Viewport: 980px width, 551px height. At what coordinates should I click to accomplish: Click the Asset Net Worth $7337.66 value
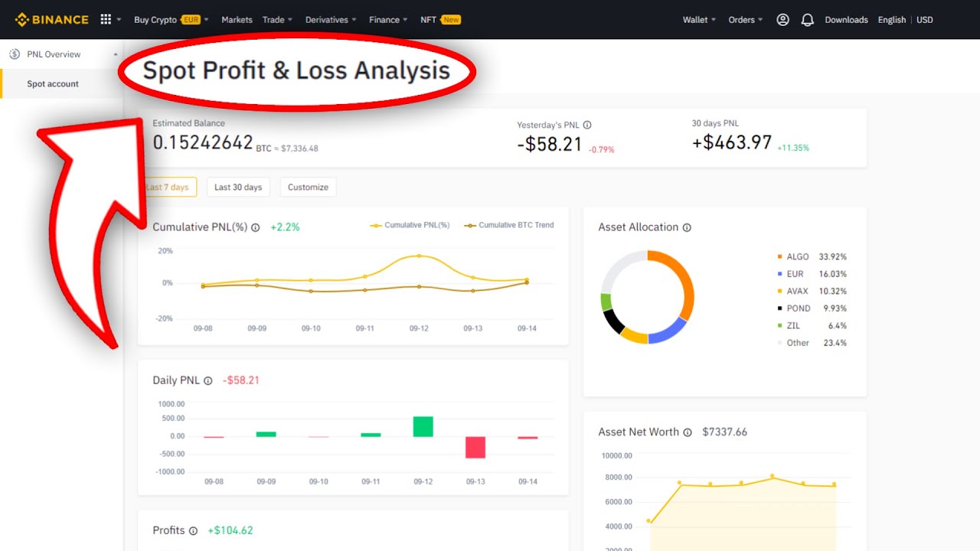pos(724,432)
